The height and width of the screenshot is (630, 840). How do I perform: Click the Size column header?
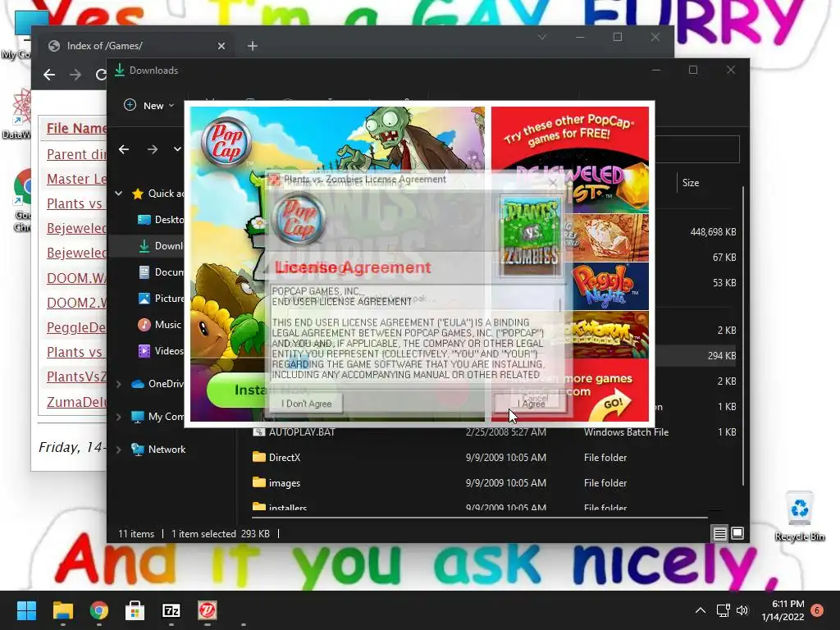click(x=691, y=183)
